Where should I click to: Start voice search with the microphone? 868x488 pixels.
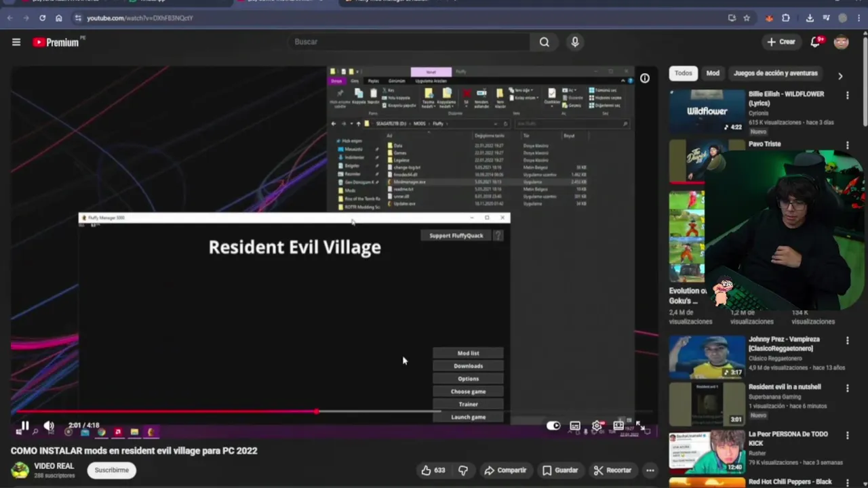pyautogui.click(x=575, y=42)
